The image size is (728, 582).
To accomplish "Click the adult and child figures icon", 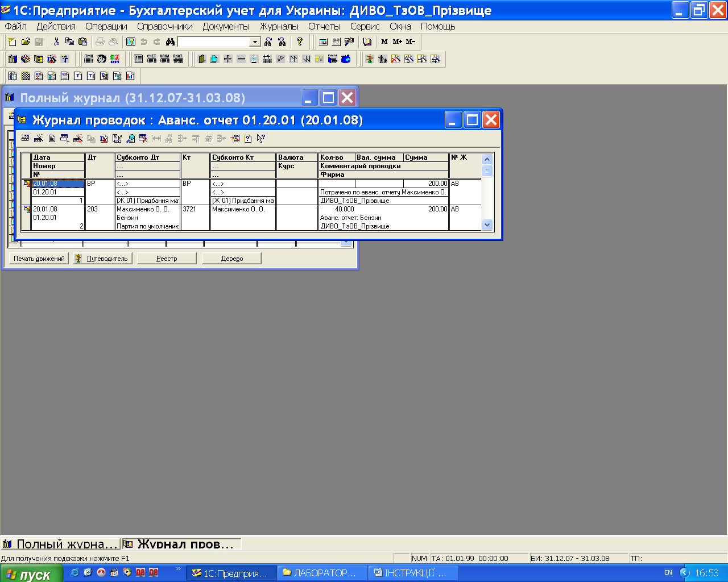I will (383, 59).
